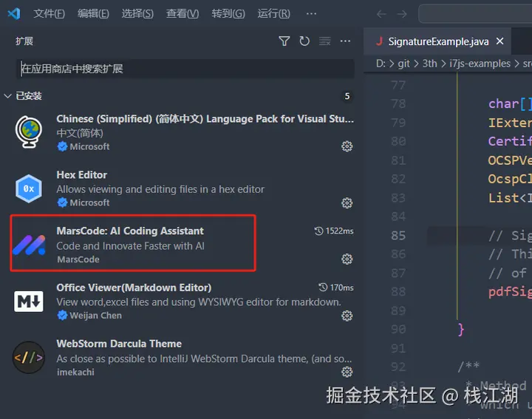Select git in the breadcrumb path

(x=403, y=64)
